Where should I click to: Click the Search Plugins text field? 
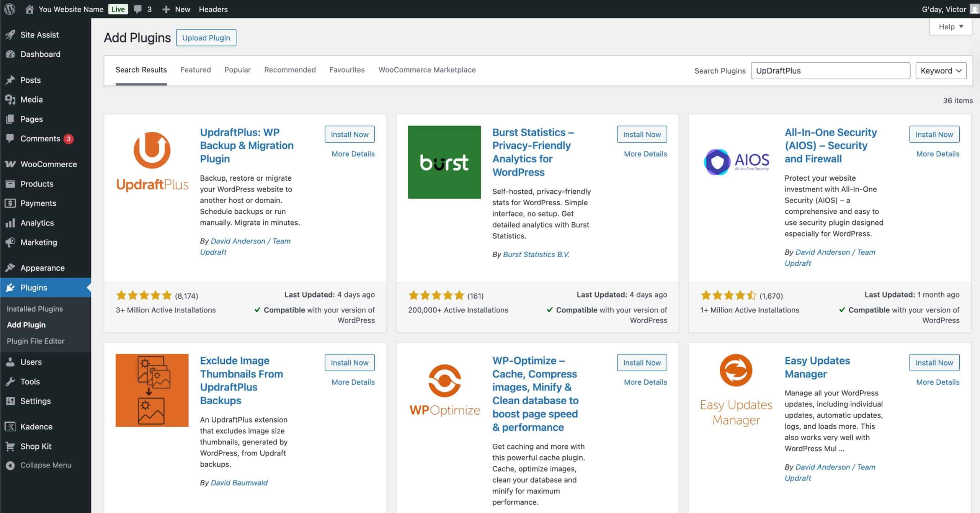tap(830, 71)
